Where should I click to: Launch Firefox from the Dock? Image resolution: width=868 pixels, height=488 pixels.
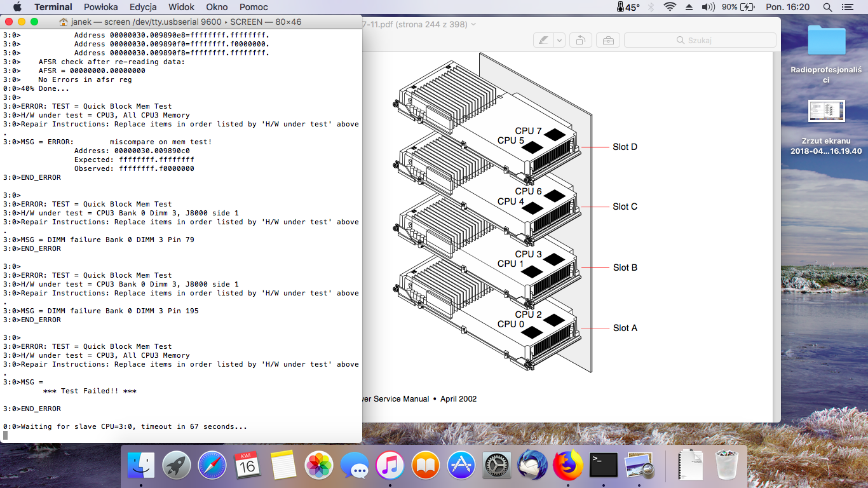(567, 466)
